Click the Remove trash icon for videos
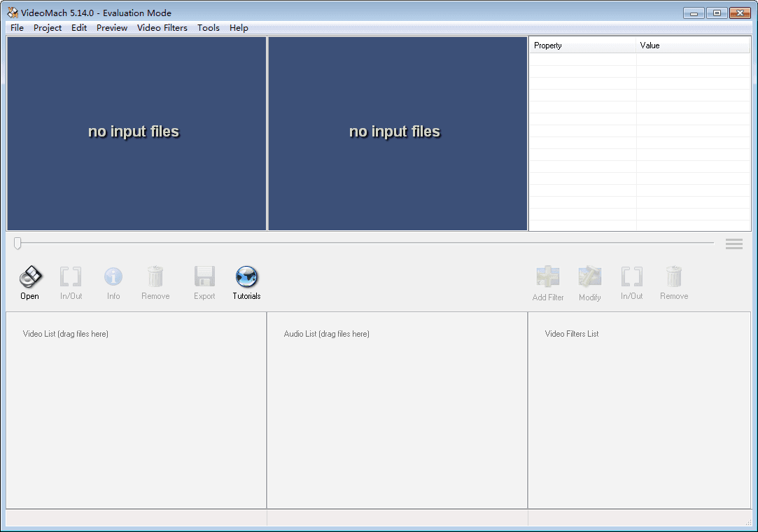Image resolution: width=758 pixels, height=532 pixels. (155, 277)
